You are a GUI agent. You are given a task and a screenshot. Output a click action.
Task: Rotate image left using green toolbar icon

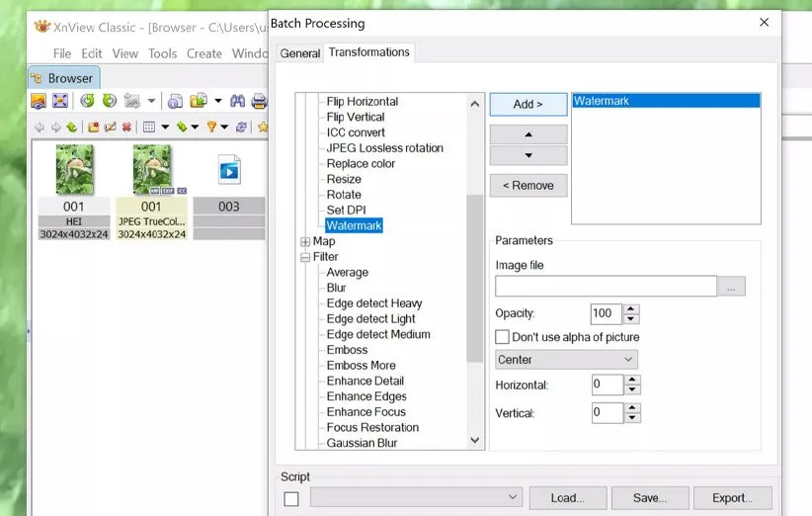[x=87, y=101]
